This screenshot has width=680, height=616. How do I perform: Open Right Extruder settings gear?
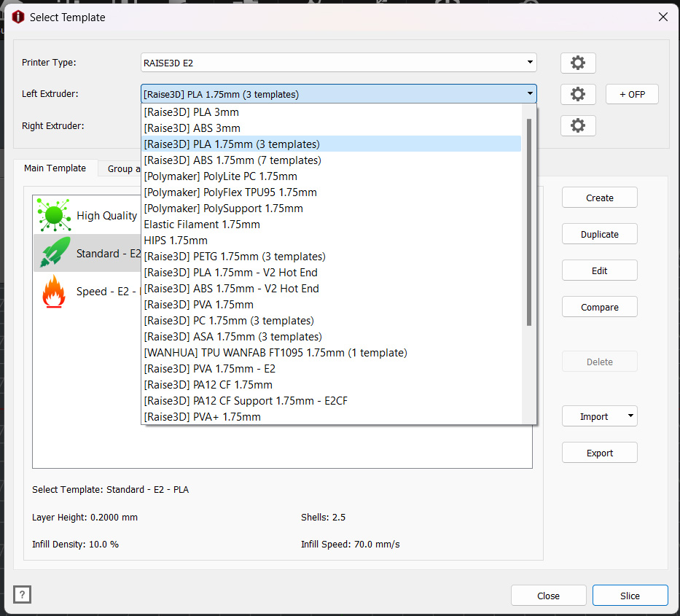tap(578, 126)
